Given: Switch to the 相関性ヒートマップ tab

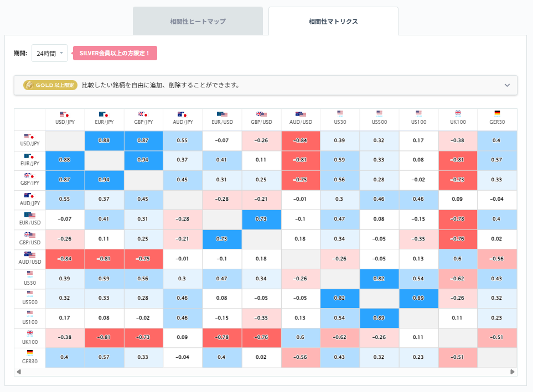Looking at the screenshot, I should [198, 20].
